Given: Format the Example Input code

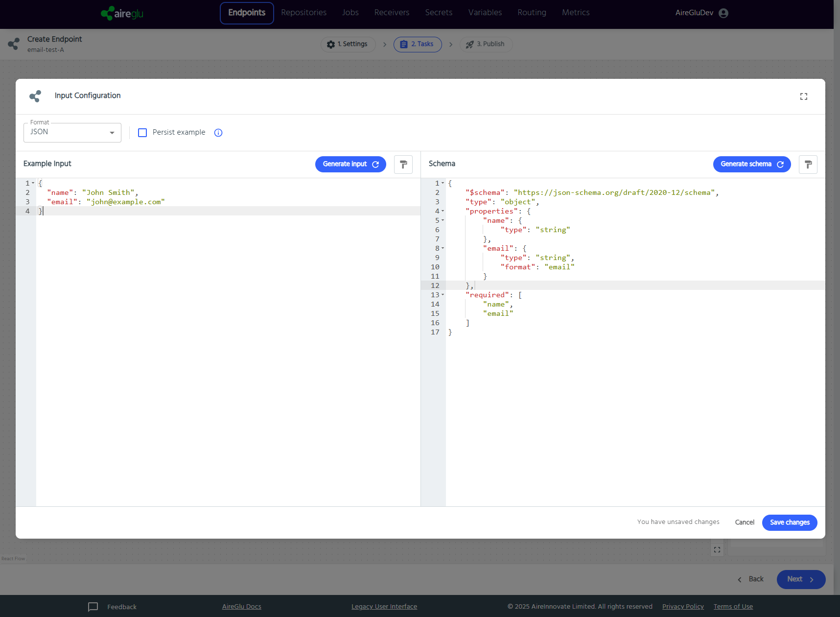Looking at the screenshot, I should point(403,165).
